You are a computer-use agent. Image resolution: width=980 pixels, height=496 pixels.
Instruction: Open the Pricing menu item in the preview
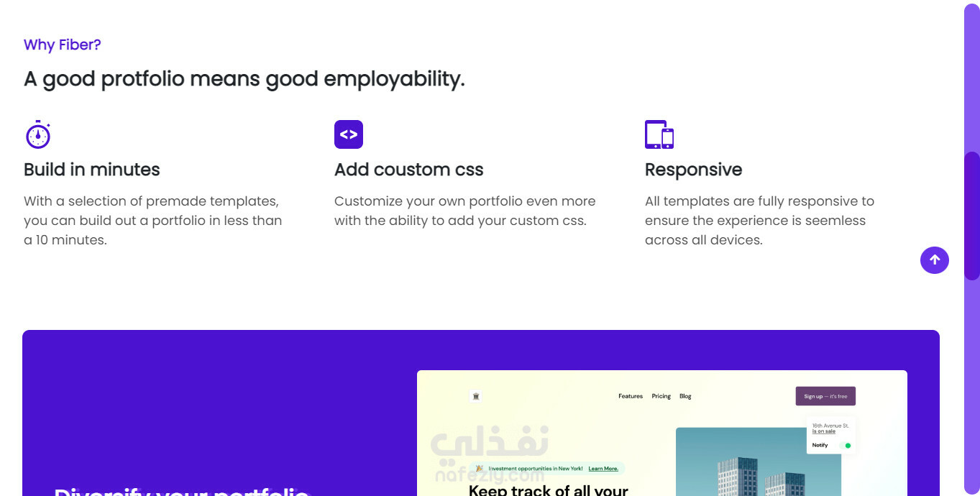[x=661, y=396]
